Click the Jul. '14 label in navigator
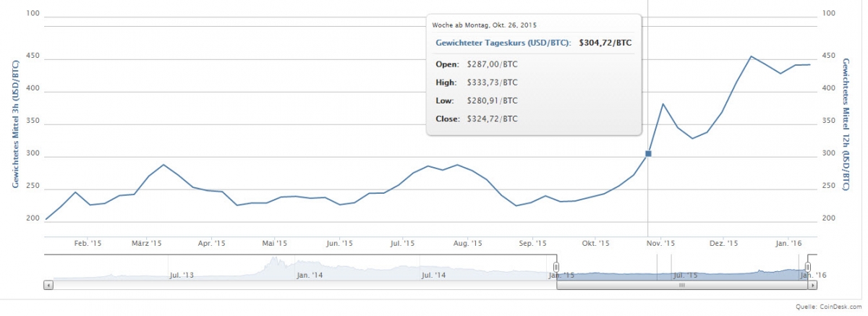The image size is (868, 316). click(x=433, y=275)
